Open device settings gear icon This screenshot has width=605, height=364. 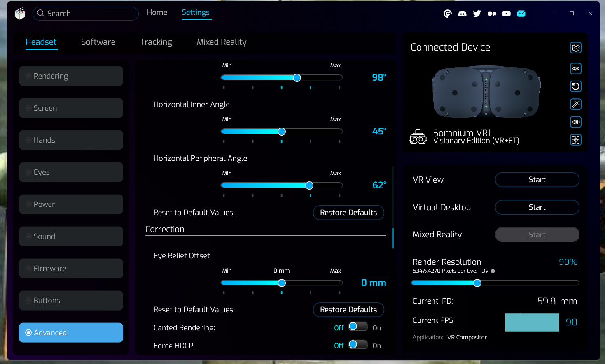[576, 48]
